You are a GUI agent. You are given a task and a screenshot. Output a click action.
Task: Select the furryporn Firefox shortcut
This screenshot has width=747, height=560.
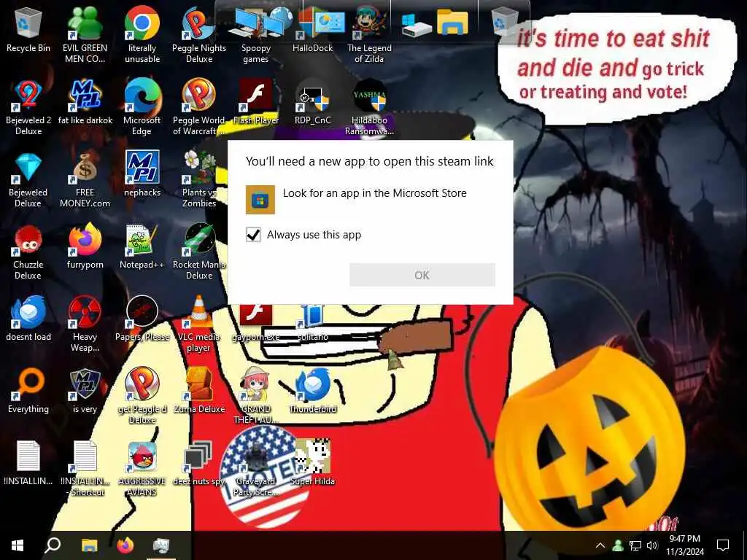point(85,239)
